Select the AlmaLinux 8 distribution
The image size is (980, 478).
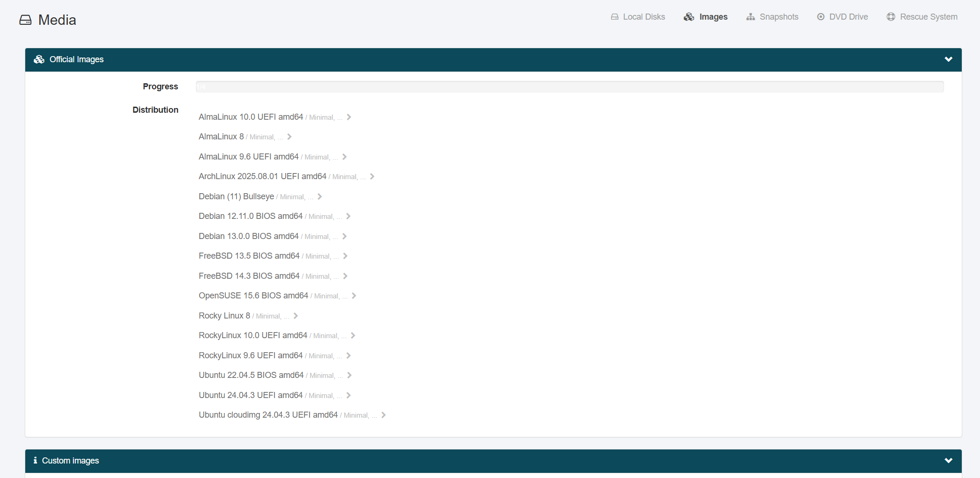(221, 137)
